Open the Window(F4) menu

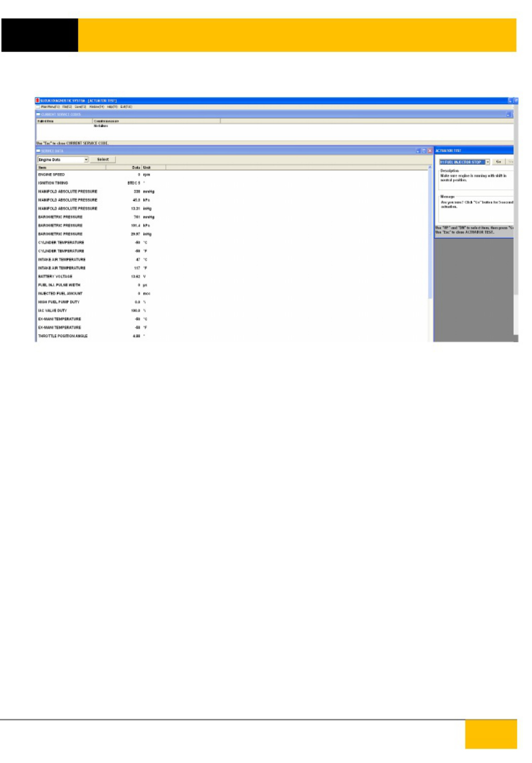pos(97,107)
